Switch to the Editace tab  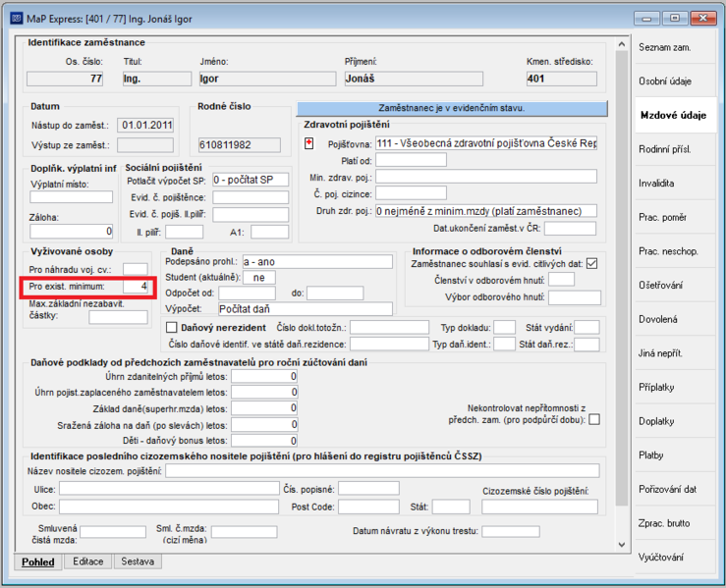[x=88, y=561]
